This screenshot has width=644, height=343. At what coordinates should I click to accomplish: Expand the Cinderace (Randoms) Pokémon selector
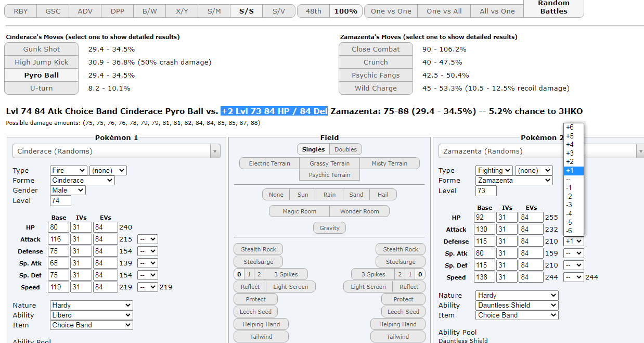[x=116, y=151]
